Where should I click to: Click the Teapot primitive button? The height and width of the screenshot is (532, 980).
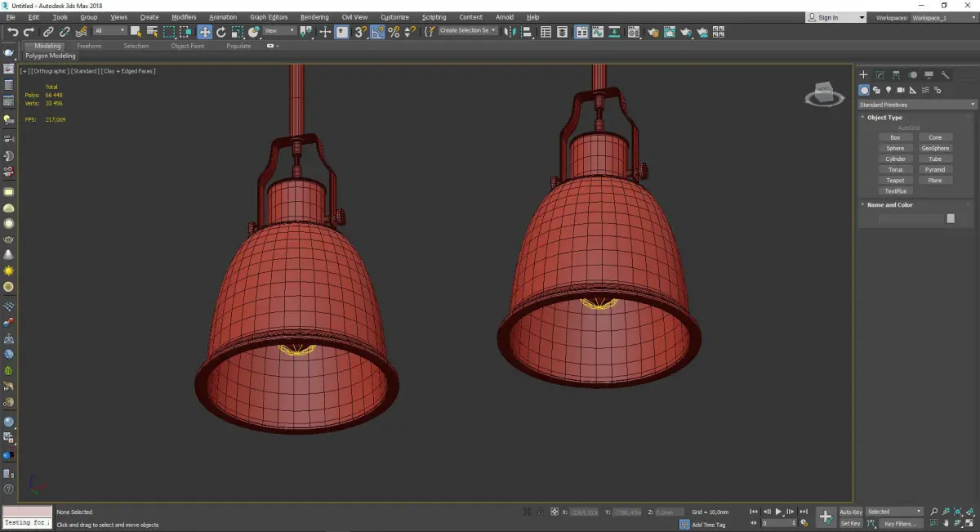click(x=895, y=181)
